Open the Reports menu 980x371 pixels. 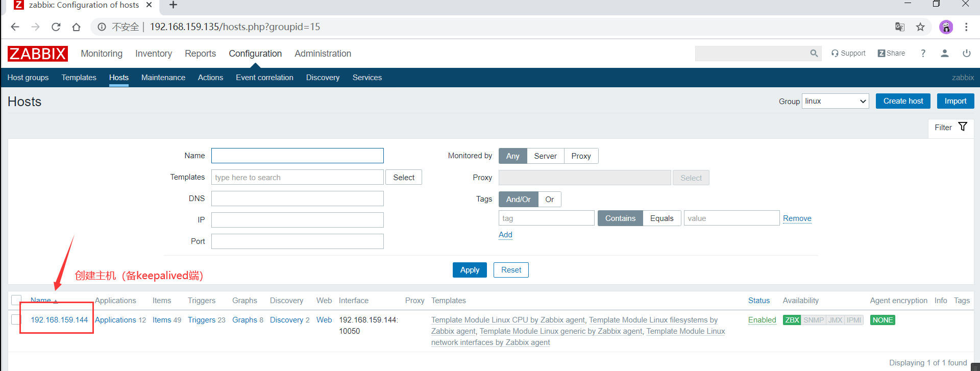coord(200,54)
